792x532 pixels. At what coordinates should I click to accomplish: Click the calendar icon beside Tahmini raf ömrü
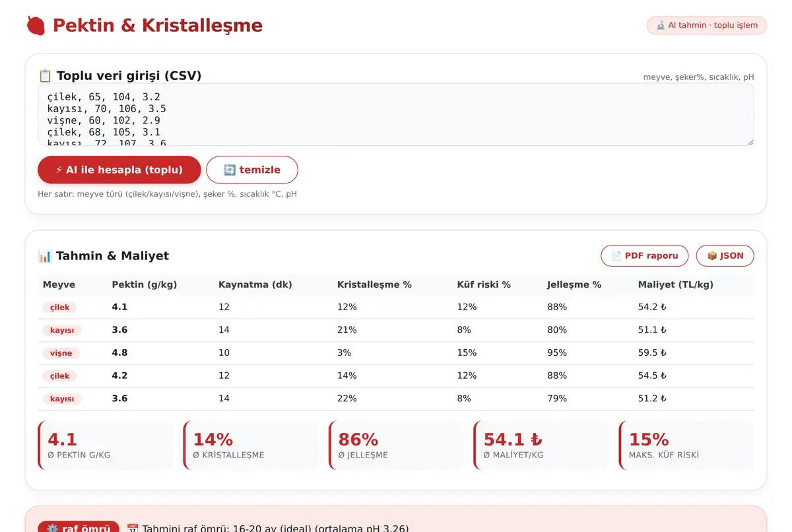[133, 529]
